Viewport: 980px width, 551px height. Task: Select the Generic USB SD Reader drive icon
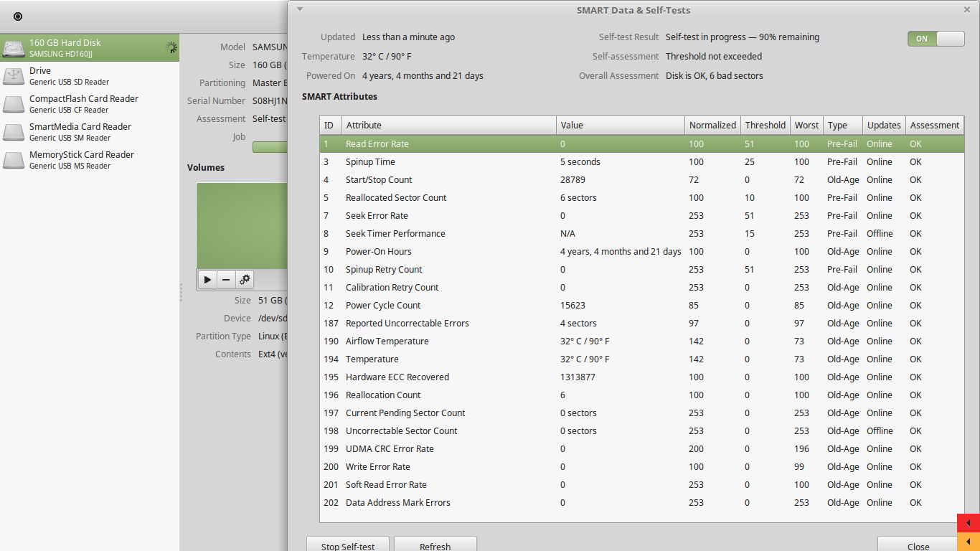(x=14, y=76)
